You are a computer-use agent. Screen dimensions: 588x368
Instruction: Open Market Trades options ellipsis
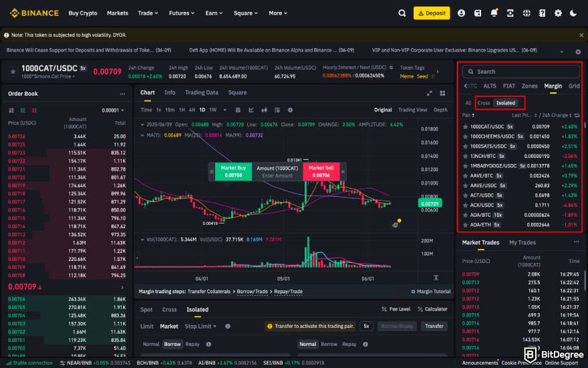[577, 242]
